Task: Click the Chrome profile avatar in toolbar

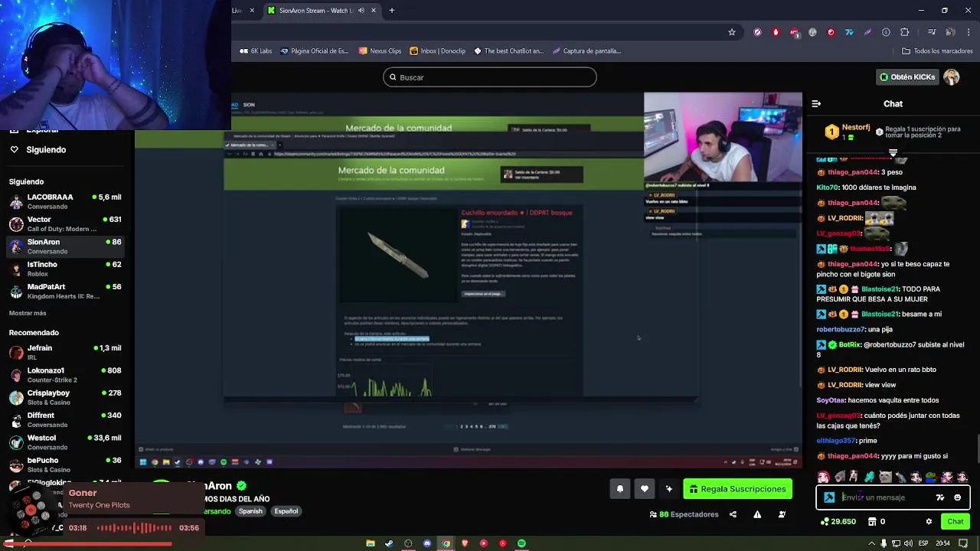Action: 950,32
